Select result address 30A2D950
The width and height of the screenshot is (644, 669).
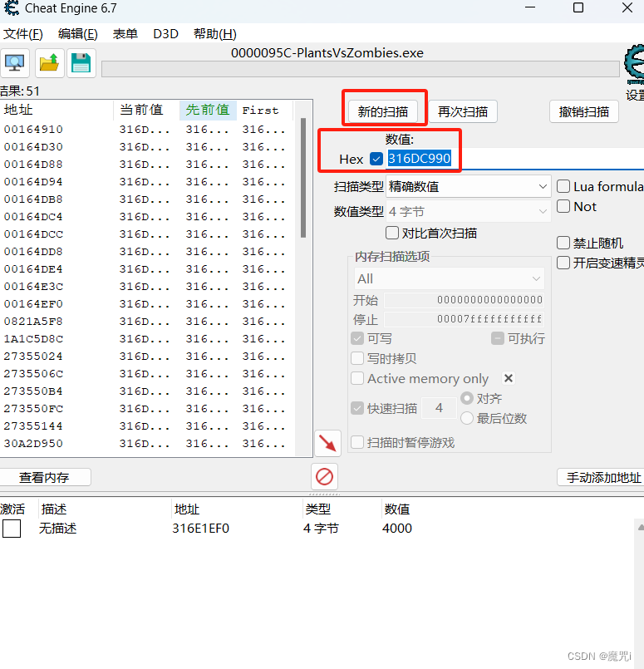(x=33, y=444)
